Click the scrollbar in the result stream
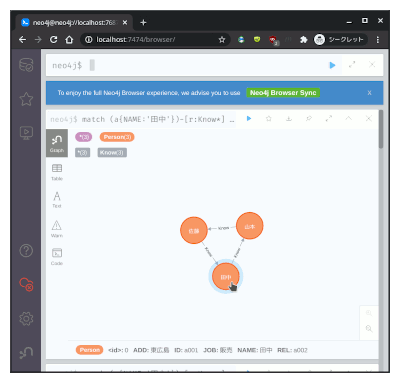400x383 pixels. 381,129
